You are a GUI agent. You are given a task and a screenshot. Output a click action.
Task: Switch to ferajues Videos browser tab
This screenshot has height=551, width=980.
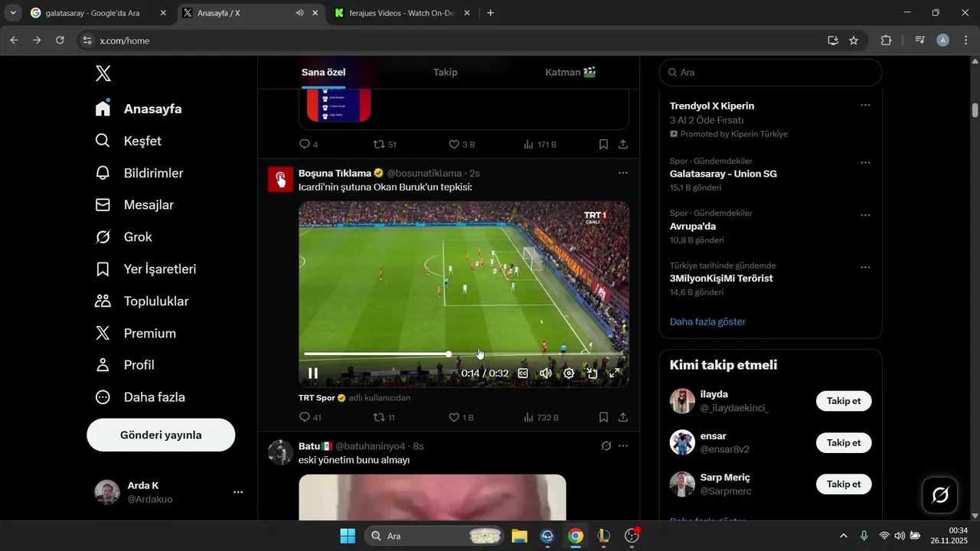coord(402,13)
